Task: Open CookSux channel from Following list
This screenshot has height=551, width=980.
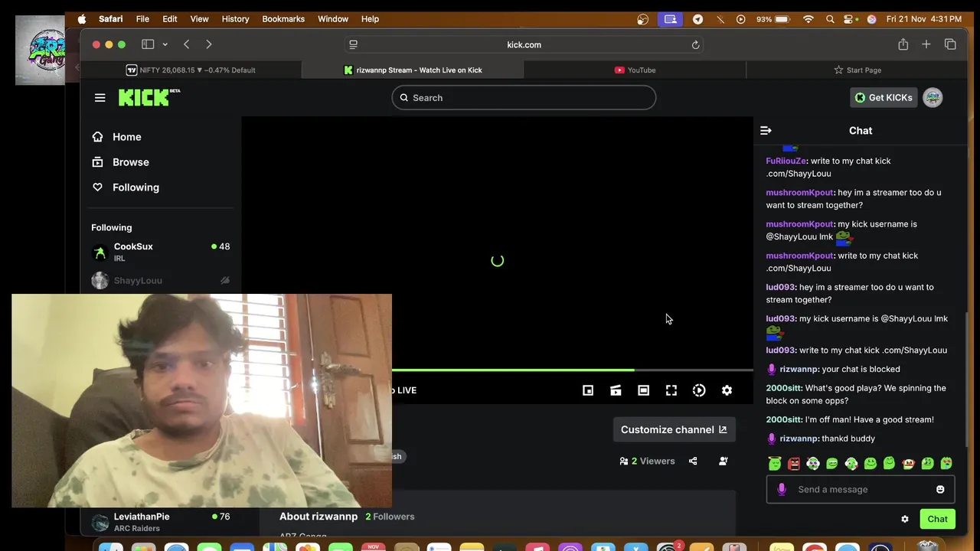Action: (160, 252)
